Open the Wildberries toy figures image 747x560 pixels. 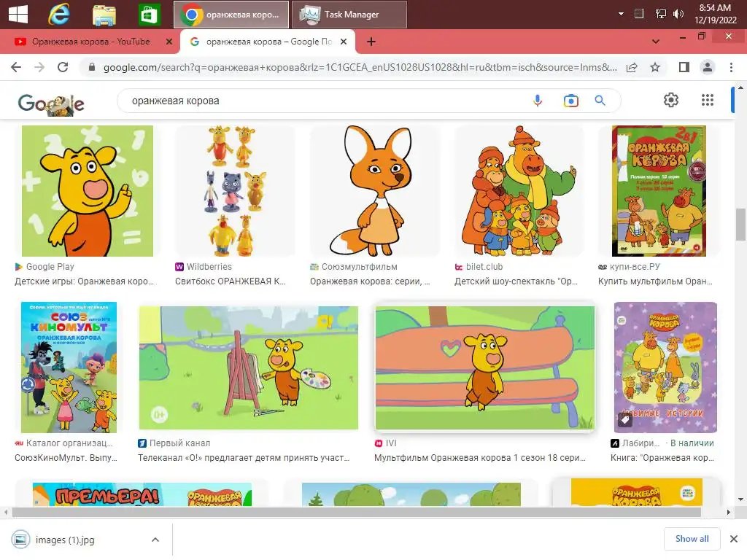pyautogui.click(x=236, y=191)
